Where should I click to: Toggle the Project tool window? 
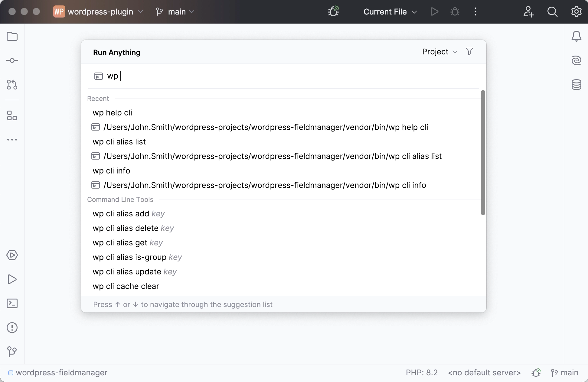(12, 36)
